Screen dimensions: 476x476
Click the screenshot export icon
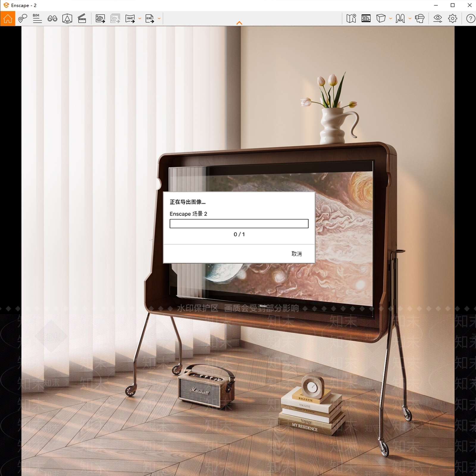point(100,18)
